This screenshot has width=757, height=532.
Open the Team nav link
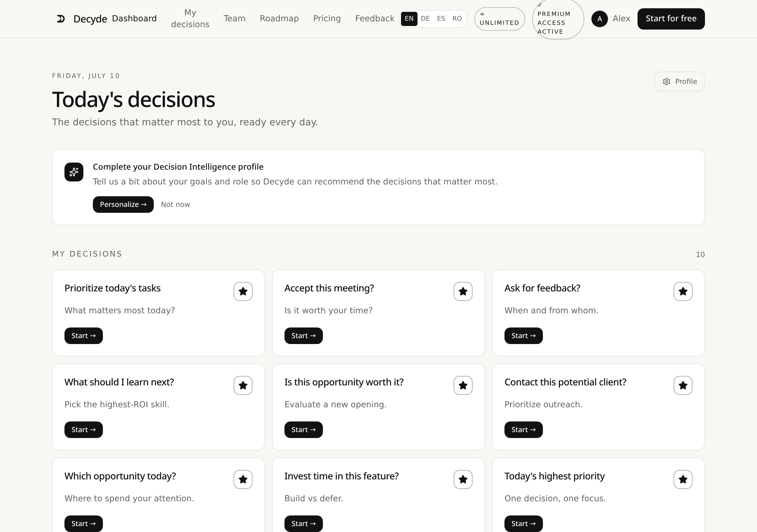coord(234,18)
